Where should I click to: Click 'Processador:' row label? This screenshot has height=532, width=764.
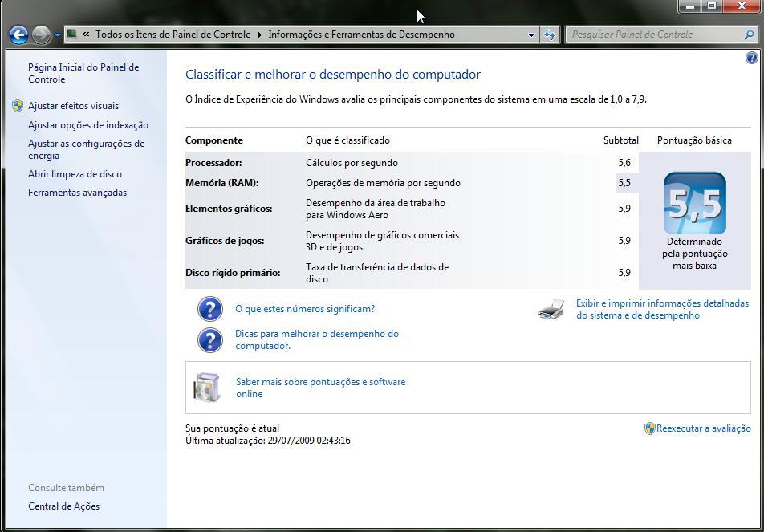[x=213, y=163]
